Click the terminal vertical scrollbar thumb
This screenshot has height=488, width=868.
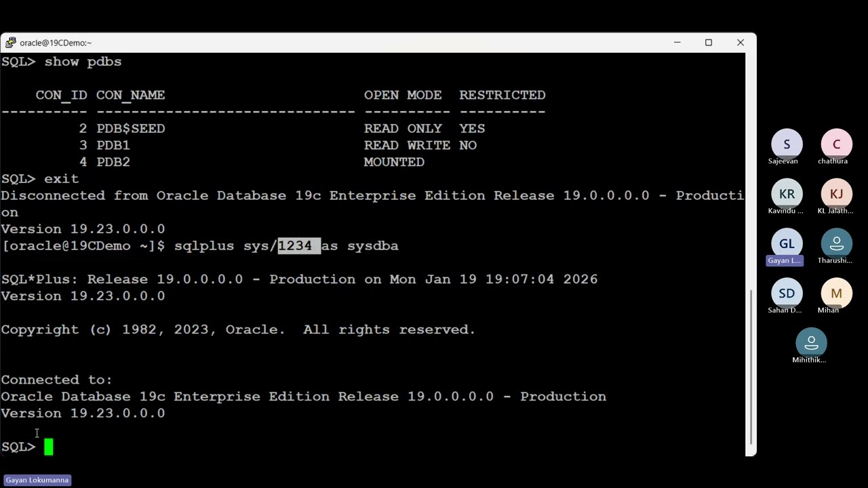pyautogui.click(x=751, y=366)
